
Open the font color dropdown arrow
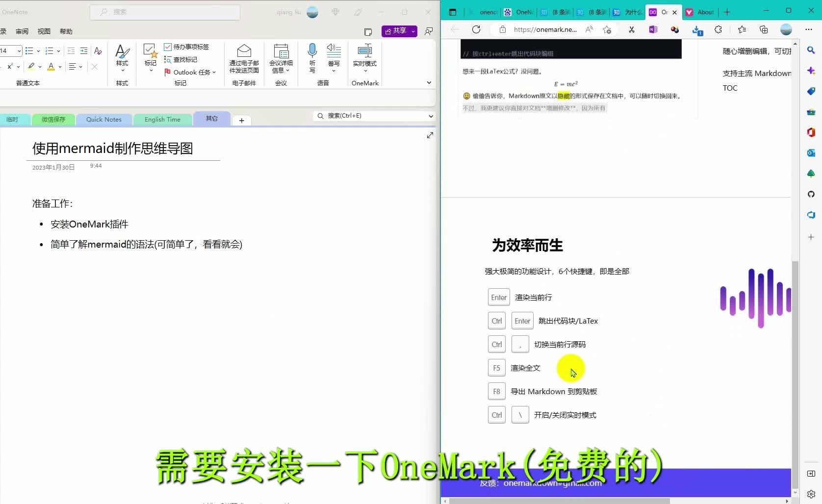[x=60, y=67]
